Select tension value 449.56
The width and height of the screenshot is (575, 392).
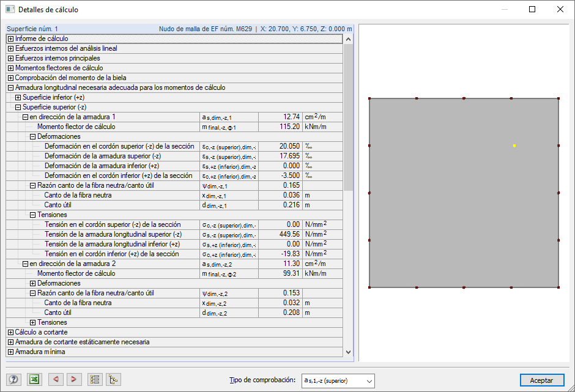coord(280,234)
